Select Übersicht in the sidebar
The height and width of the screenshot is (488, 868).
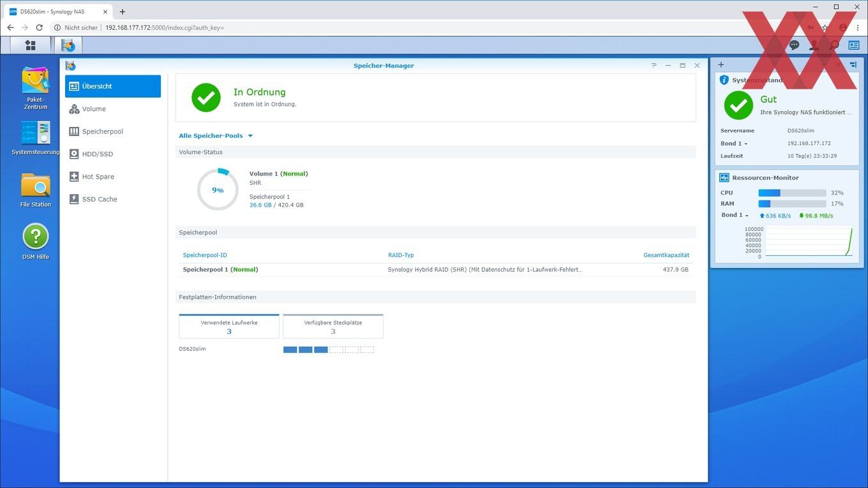pyautogui.click(x=113, y=86)
